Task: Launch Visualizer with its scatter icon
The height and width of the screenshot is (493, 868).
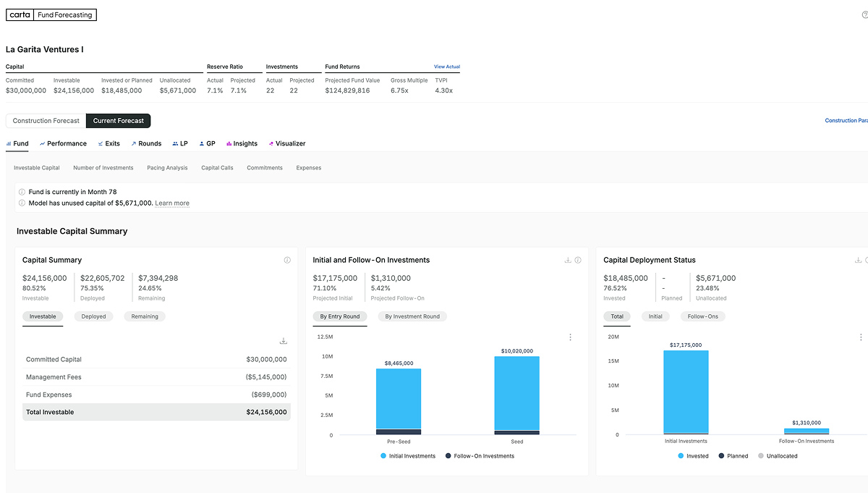Action: click(x=271, y=143)
